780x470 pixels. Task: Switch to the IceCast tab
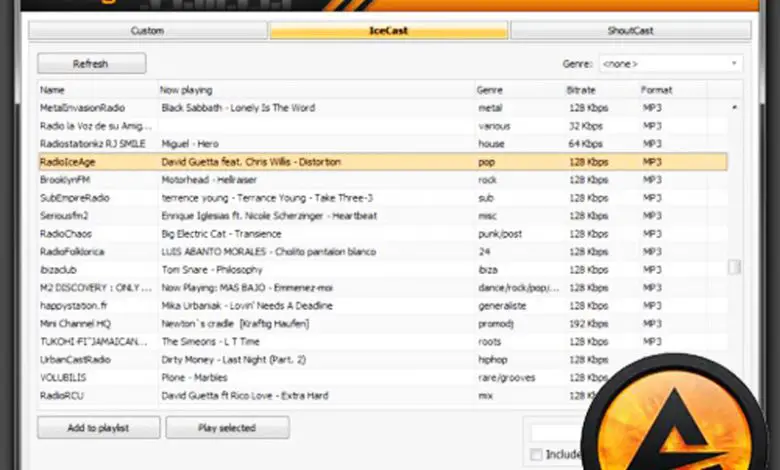click(389, 30)
